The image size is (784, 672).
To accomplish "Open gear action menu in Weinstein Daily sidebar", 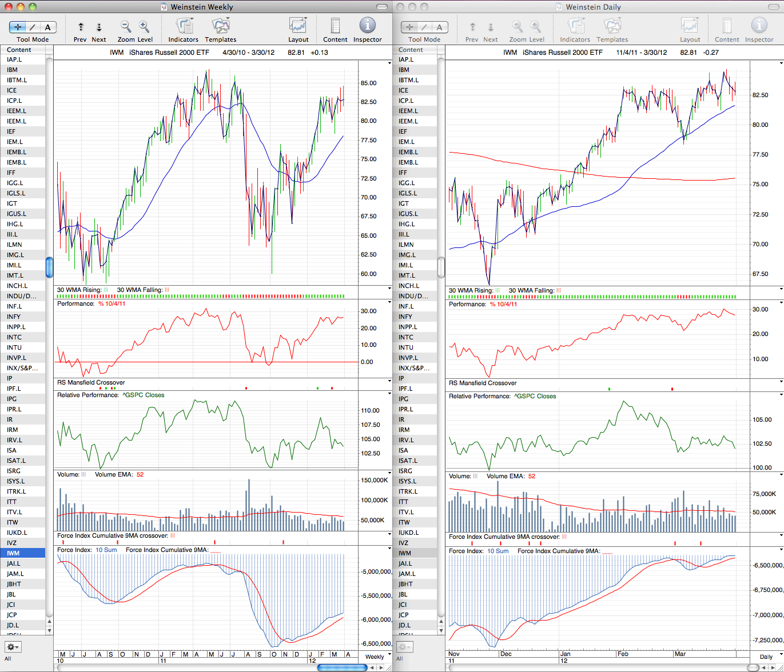I will point(404,647).
